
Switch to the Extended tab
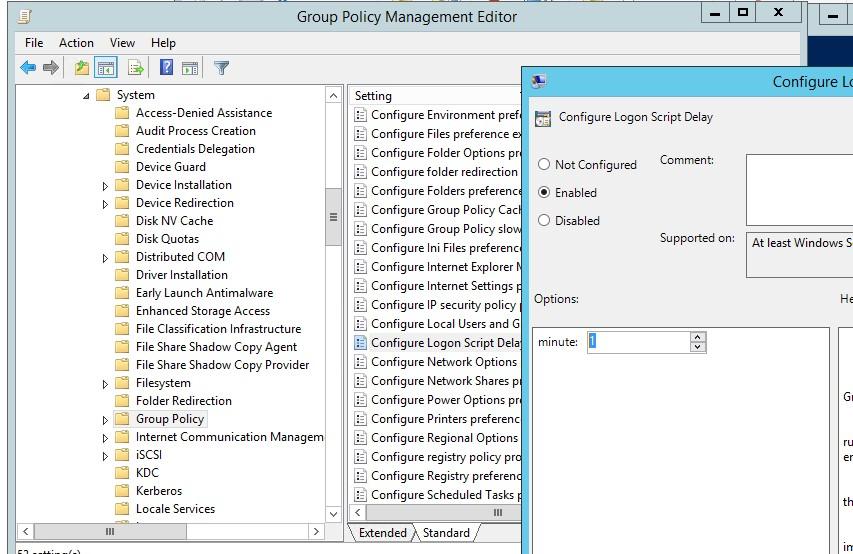pyautogui.click(x=382, y=533)
